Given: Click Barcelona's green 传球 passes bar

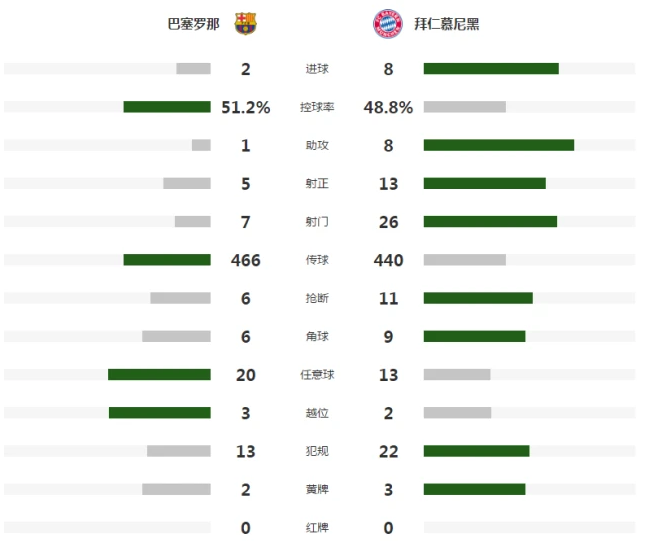Looking at the screenshot, I should [167, 260].
